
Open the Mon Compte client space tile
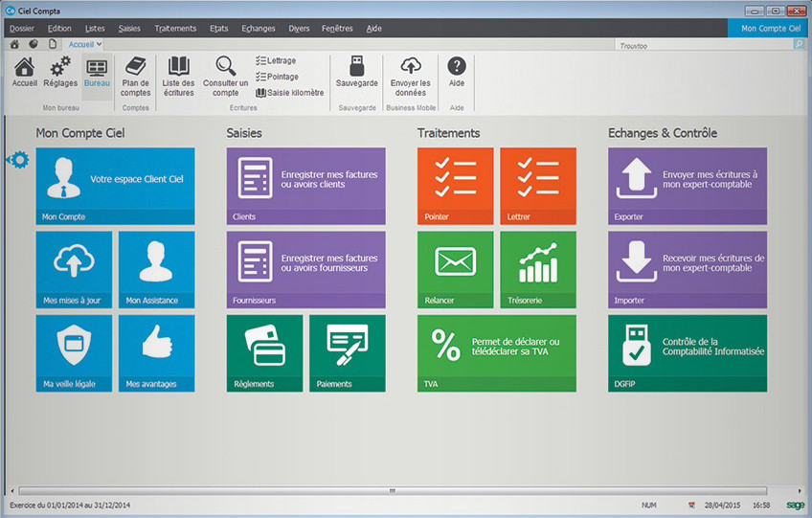(x=116, y=186)
